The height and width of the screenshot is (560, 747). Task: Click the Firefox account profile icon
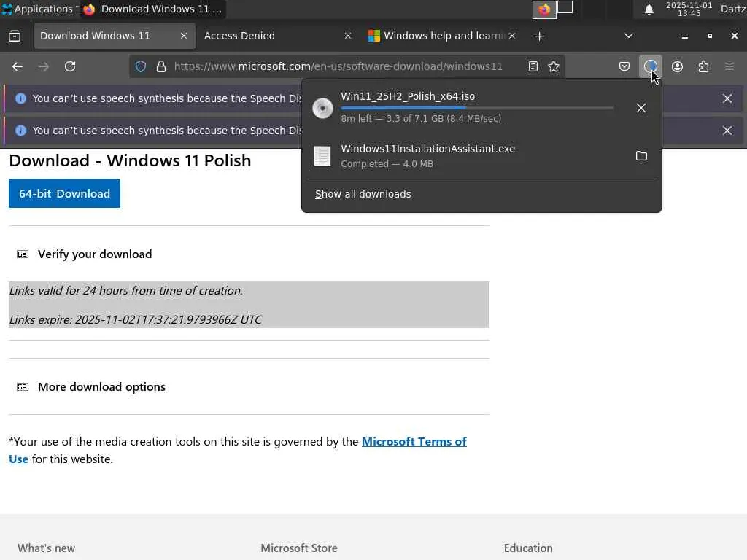[677, 66]
